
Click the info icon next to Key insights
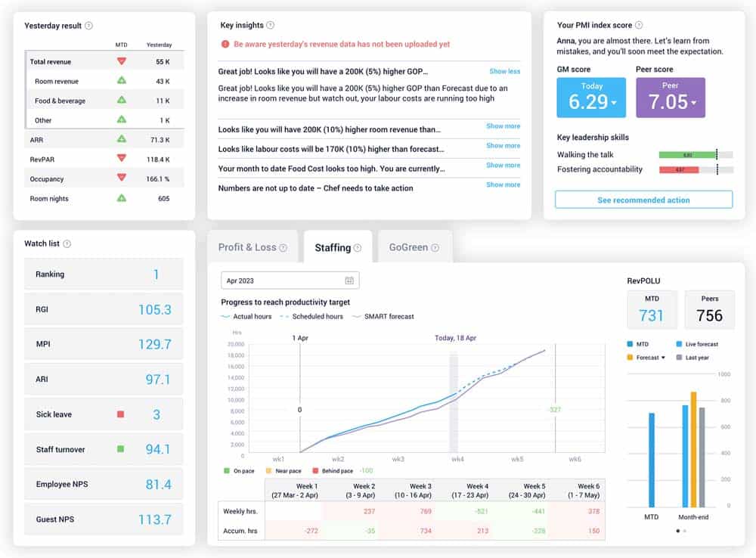click(271, 26)
